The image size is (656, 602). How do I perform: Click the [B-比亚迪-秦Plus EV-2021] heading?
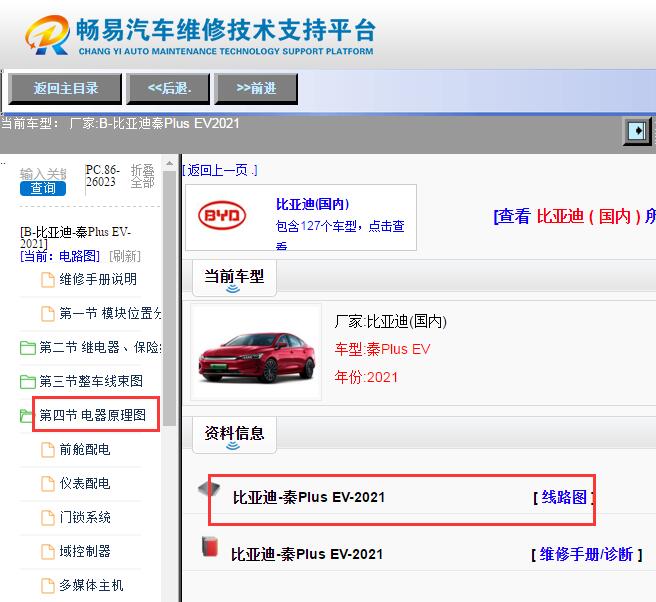pyautogui.click(x=75, y=237)
